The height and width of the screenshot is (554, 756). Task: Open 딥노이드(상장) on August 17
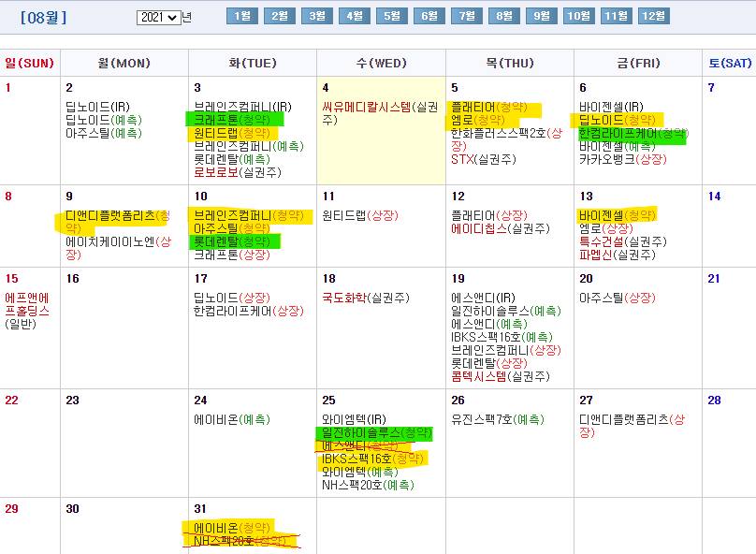point(232,298)
